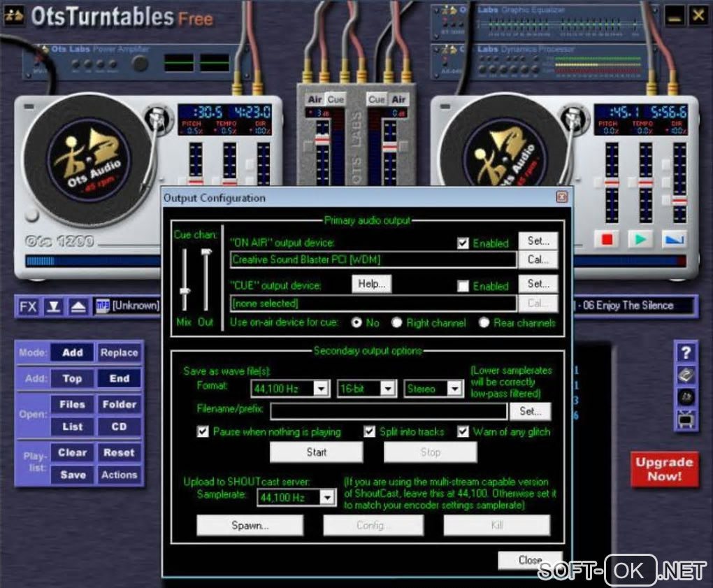Open Files button
This screenshot has height=588, width=713.
tap(72, 404)
